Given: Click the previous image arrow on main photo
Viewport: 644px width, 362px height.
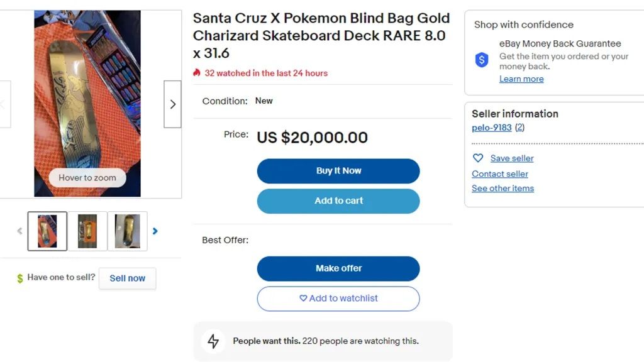Looking at the screenshot, I should coord(4,104).
